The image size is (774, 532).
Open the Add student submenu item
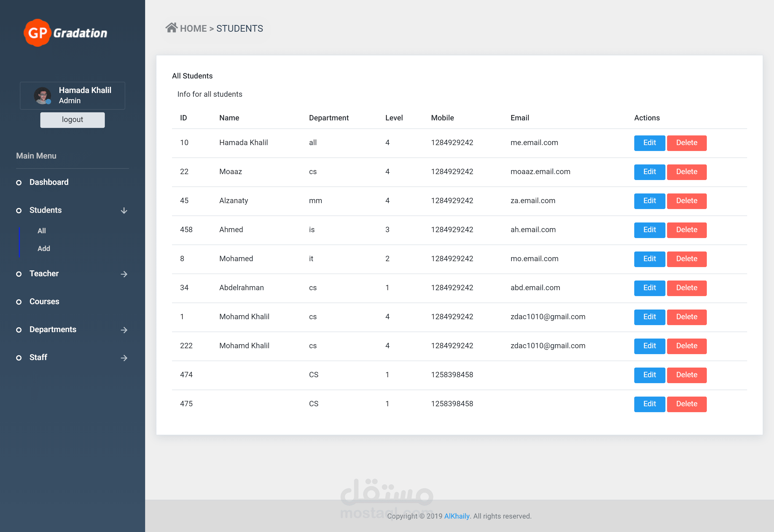(44, 249)
